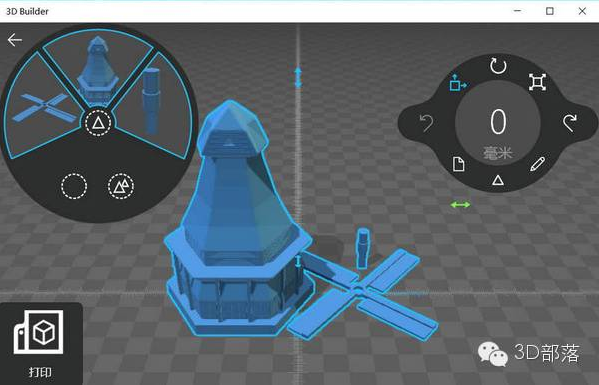Select the small cylinder shaft model
This screenshot has height=385, width=599.
pos(363,248)
